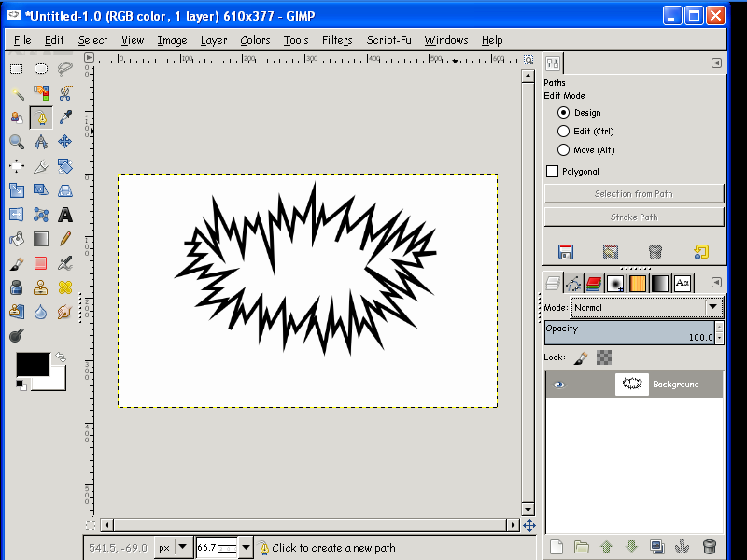Choose the Pencil tool
Image resolution: width=747 pixels, height=560 pixels.
65,239
